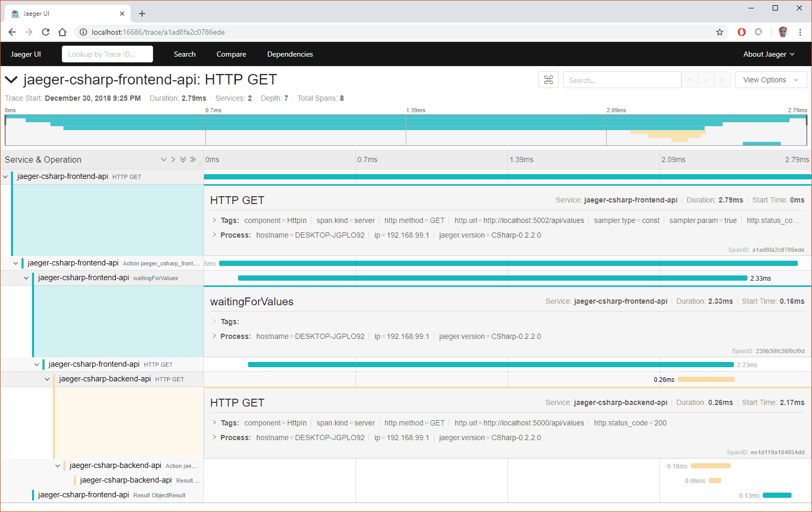The height and width of the screenshot is (512, 812).
Task: Open About Jaeger dropdown menu
Action: tap(768, 54)
